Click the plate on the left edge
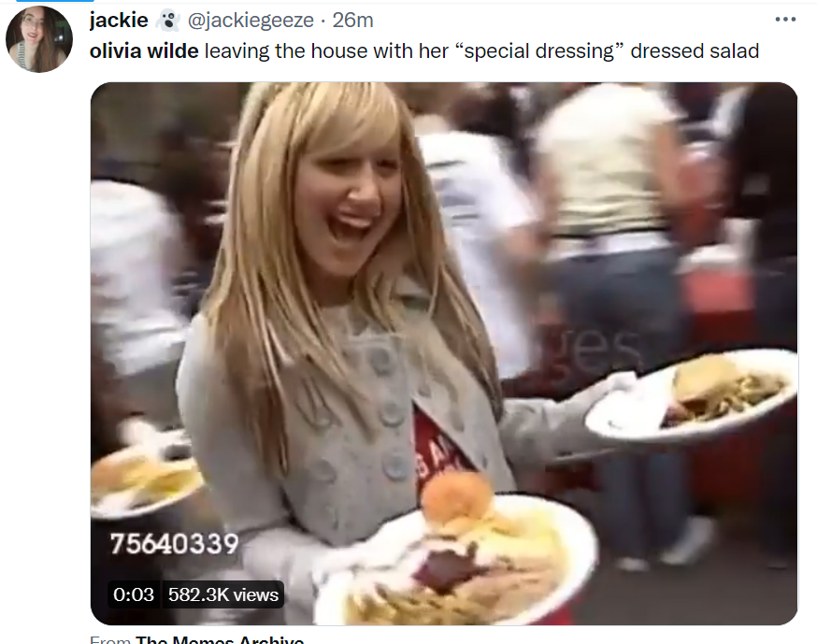Viewport: 817px width, 644px height. (144, 479)
